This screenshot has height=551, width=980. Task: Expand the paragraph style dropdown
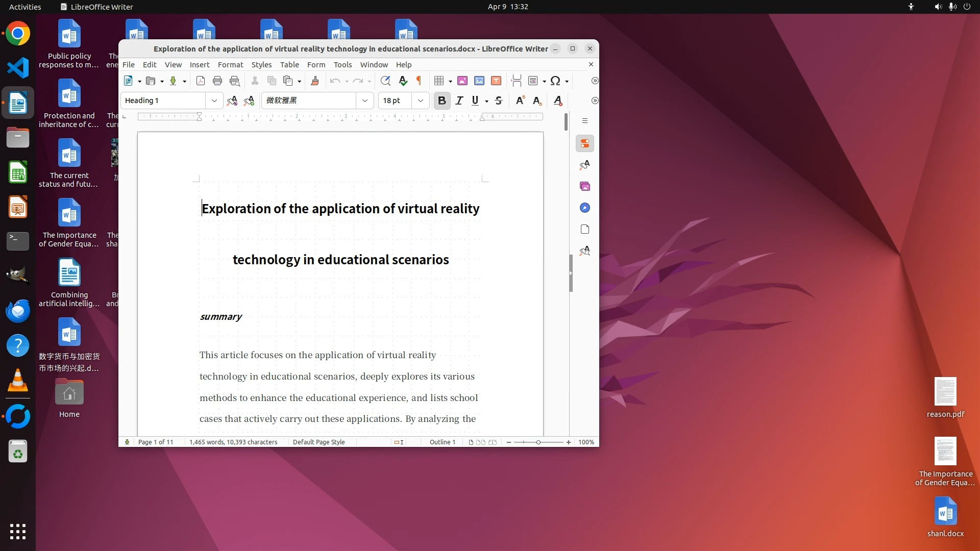[214, 101]
